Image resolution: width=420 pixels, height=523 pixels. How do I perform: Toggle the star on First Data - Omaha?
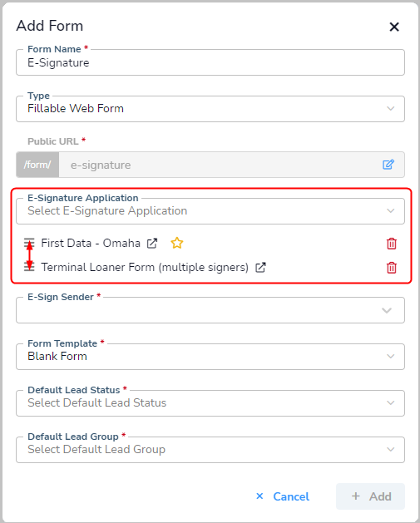(x=177, y=243)
